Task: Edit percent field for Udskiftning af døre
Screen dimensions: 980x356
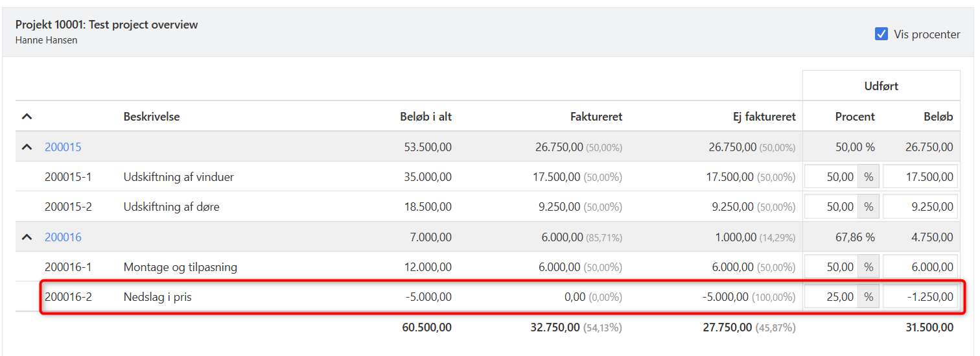Action: pos(831,207)
